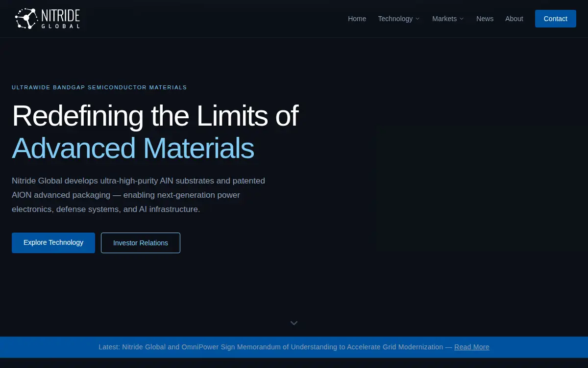Viewport: 588px width, 368px height.
Task: Click the Contact button
Action: coord(555,19)
